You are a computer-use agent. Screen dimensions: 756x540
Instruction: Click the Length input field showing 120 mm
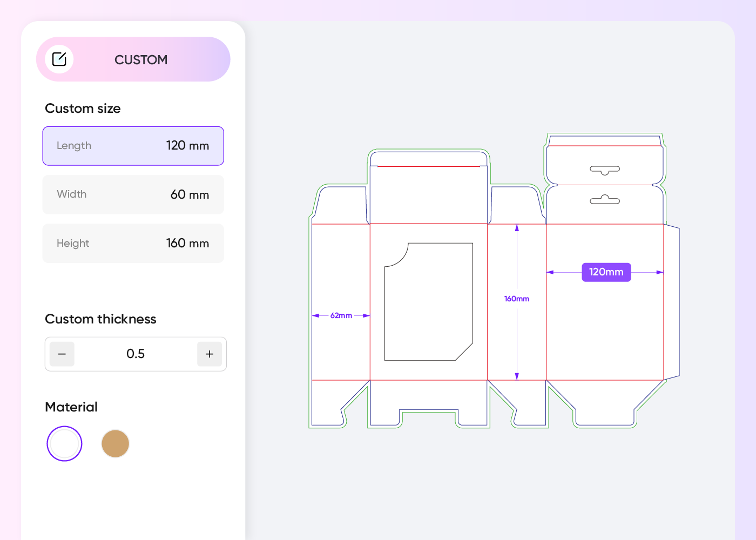(133, 146)
